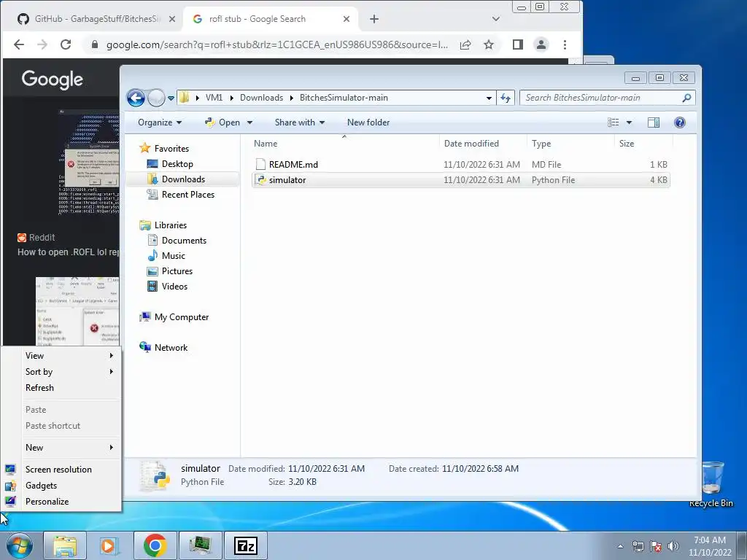Open the recent locations dropdown arrow
747x560 pixels.
click(171, 98)
